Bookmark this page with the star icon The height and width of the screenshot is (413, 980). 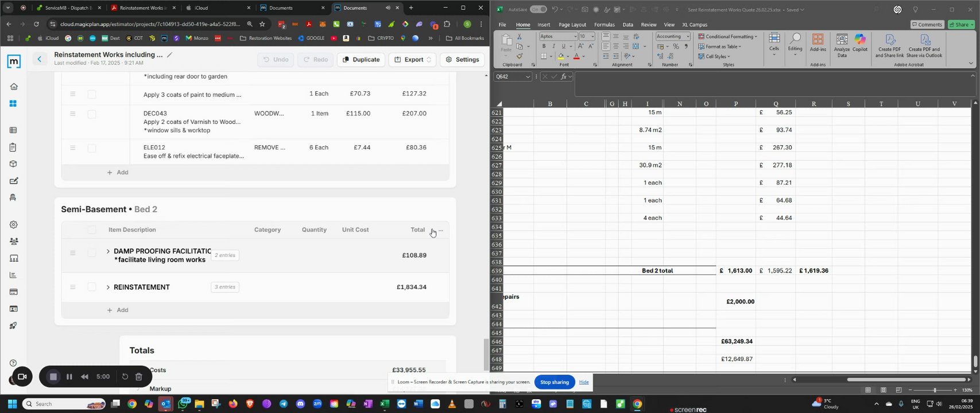pos(262,24)
